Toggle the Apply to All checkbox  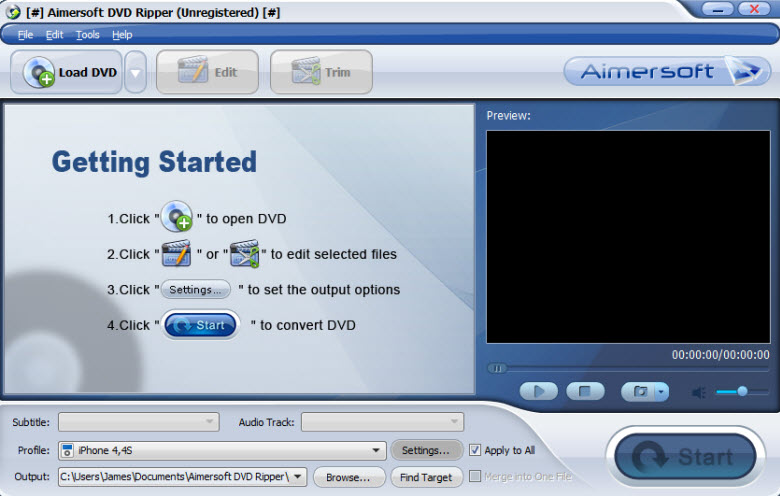pyautogui.click(x=475, y=450)
